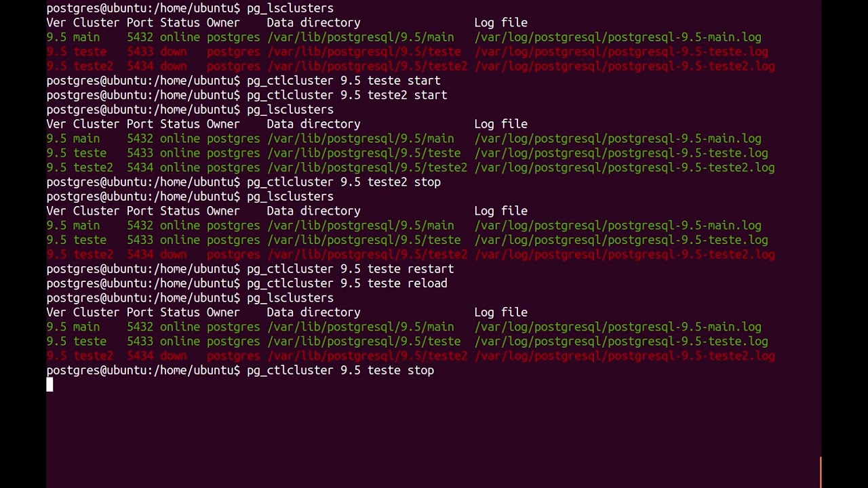Click the 'pg_ctlcluster 9.5 teste reload' command
This screenshot has width=868, height=488.
347,283
